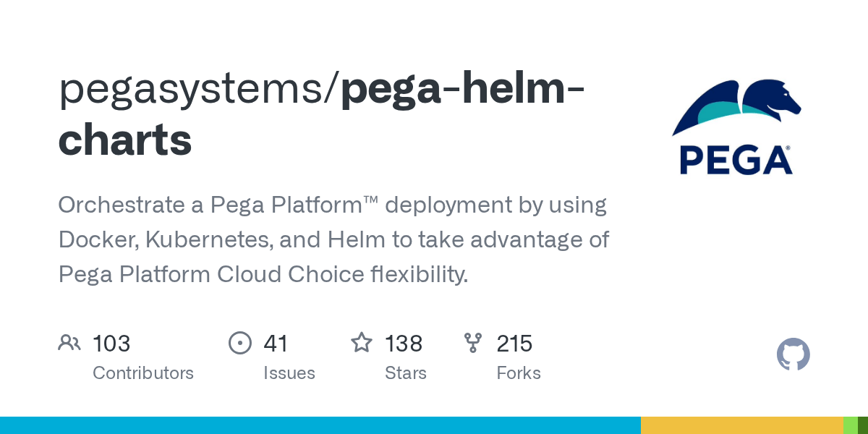868x434 pixels.
Task: Click the Contributors label
Action: [143, 373]
